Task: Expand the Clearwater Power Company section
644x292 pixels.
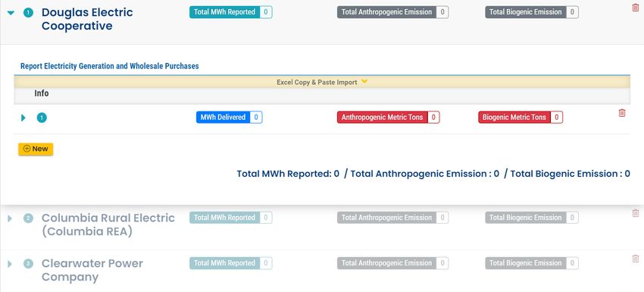Action: click(x=10, y=264)
